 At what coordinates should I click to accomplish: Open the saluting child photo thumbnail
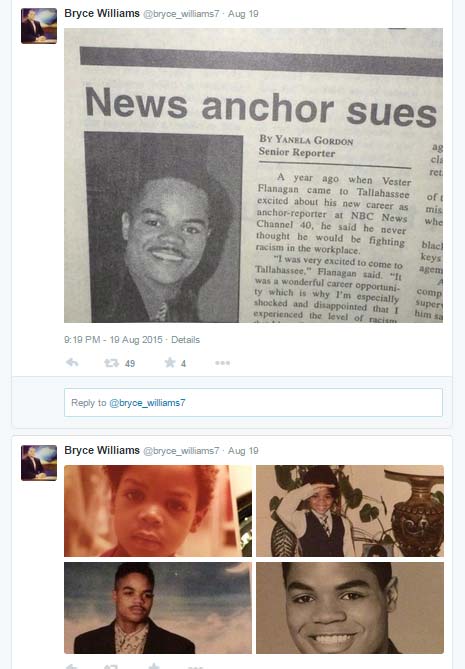tap(350, 511)
